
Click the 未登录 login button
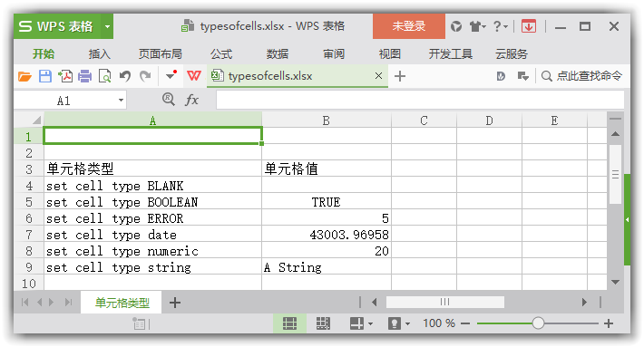[409, 26]
